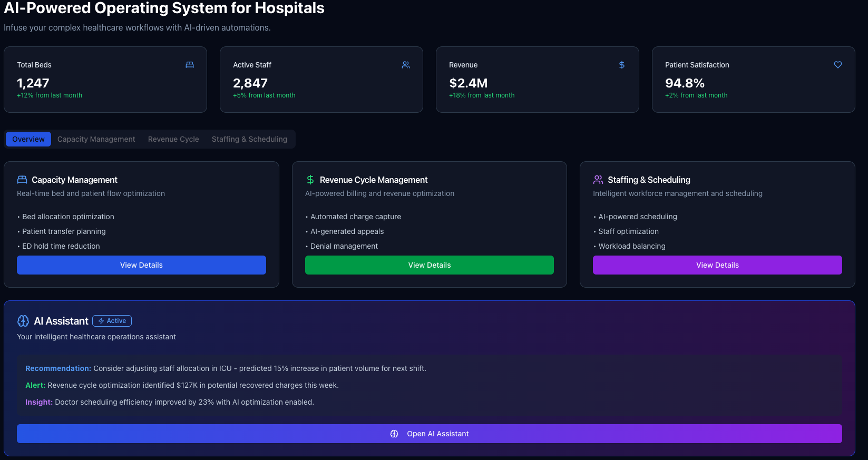This screenshot has height=460, width=868.
Task: Open the Revenue Cycle tab
Action: (173, 139)
